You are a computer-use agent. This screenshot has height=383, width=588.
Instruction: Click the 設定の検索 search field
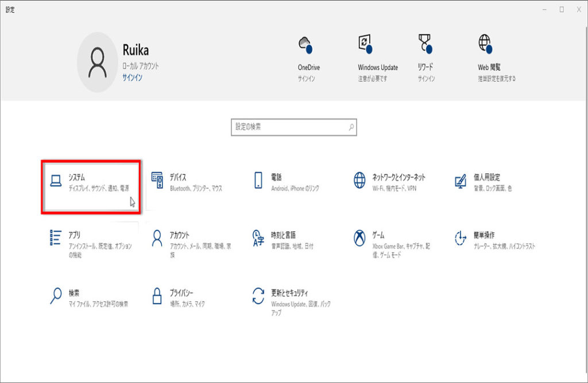290,127
